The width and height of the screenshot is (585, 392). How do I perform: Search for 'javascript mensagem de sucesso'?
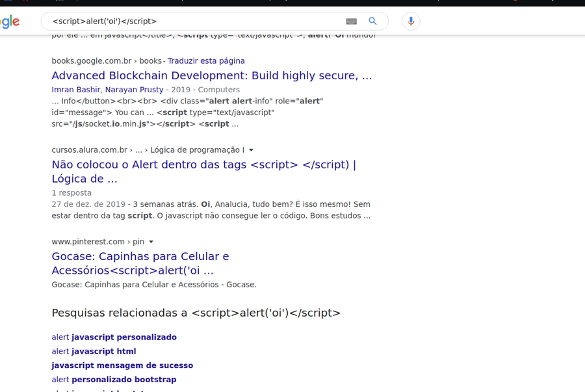(122, 365)
